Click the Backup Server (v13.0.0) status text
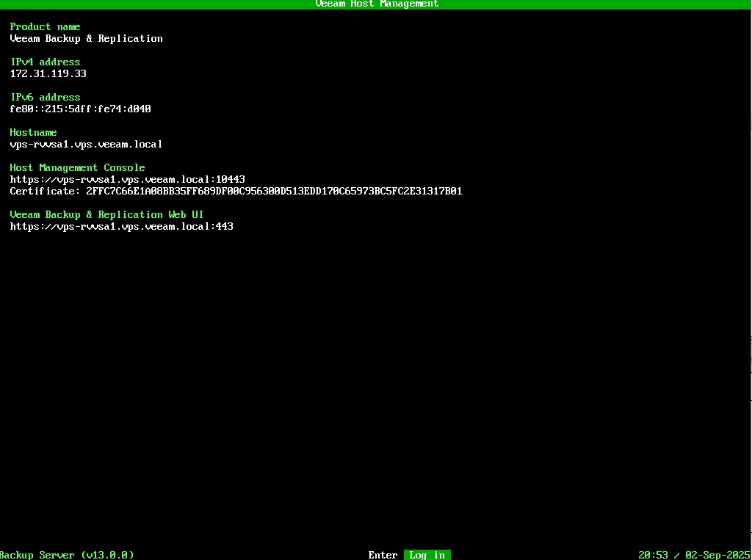This screenshot has width=752, height=560. 67,555
